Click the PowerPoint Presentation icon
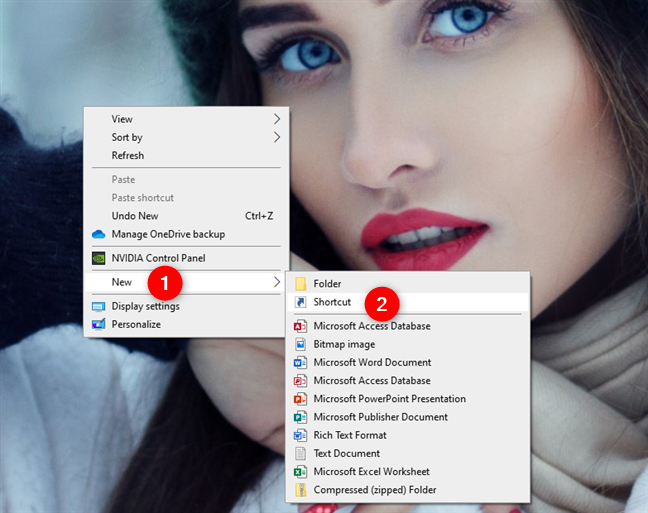This screenshot has width=648, height=513. point(300,399)
